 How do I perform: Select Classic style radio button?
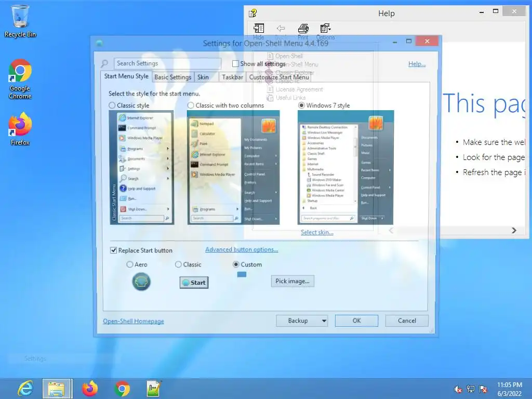tap(112, 105)
